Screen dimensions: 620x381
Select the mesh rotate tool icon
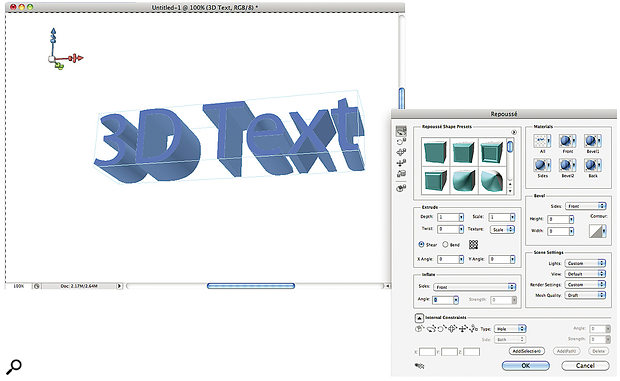click(x=401, y=131)
